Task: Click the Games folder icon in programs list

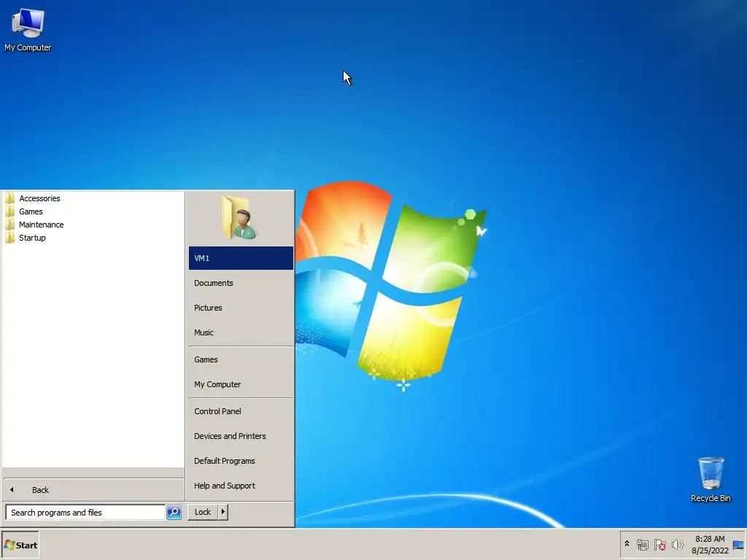Action: [10, 211]
